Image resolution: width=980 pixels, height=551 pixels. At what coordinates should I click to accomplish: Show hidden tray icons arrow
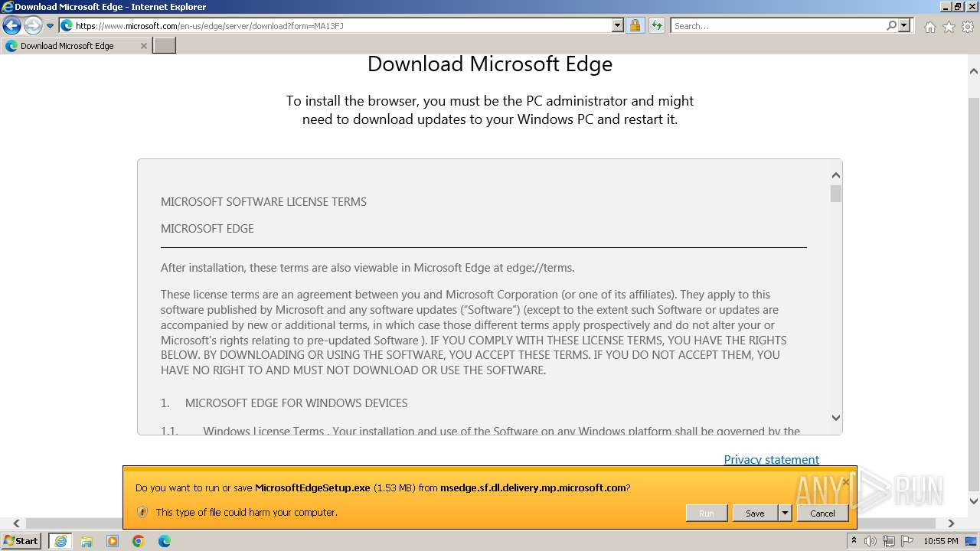click(854, 541)
